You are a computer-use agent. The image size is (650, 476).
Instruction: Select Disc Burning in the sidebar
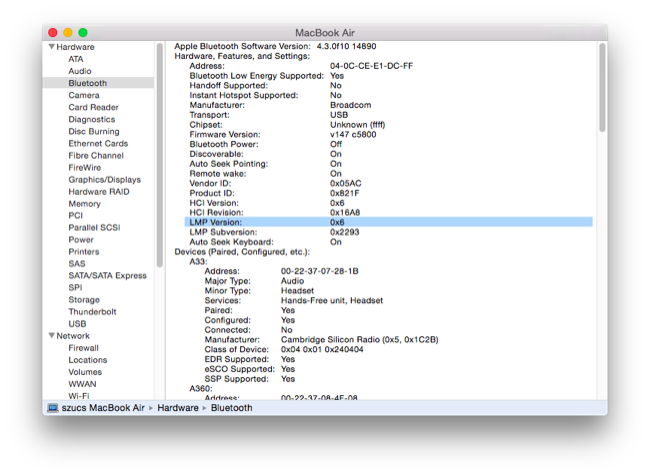(x=94, y=131)
